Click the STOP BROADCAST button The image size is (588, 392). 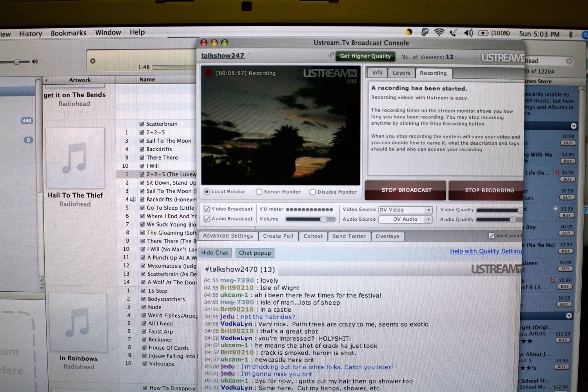coord(406,190)
